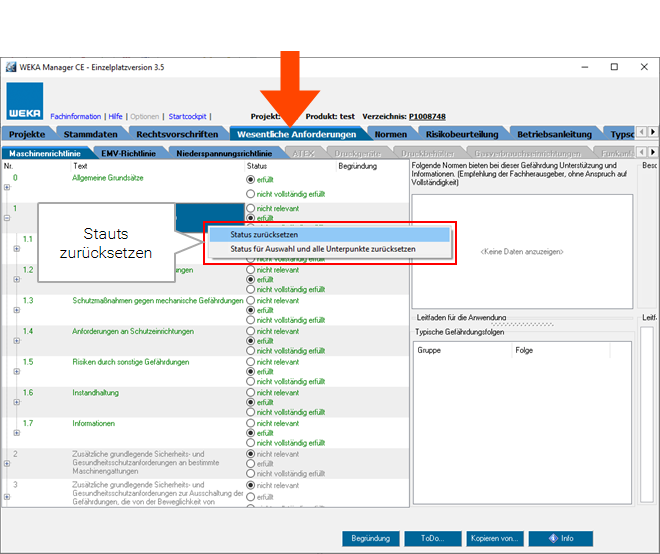Image resolution: width=660 pixels, height=554 pixels.
Task: Collapse the section 1 tree node
Action: coord(6,217)
